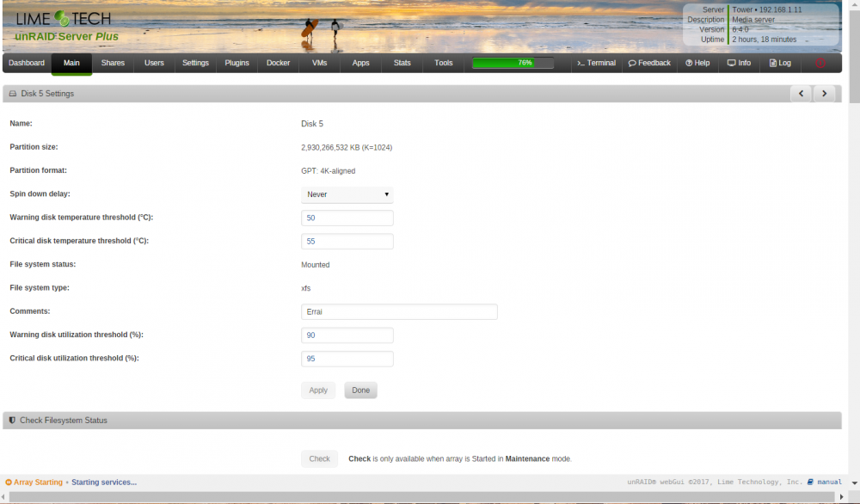Go to previous disk with left chevron
This screenshot has height=504, width=860.
tap(802, 94)
